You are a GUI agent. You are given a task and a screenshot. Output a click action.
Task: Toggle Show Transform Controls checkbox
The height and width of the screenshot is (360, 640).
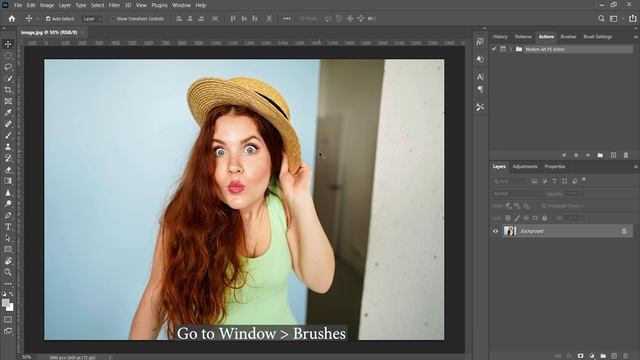pyautogui.click(x=113, y=19)
